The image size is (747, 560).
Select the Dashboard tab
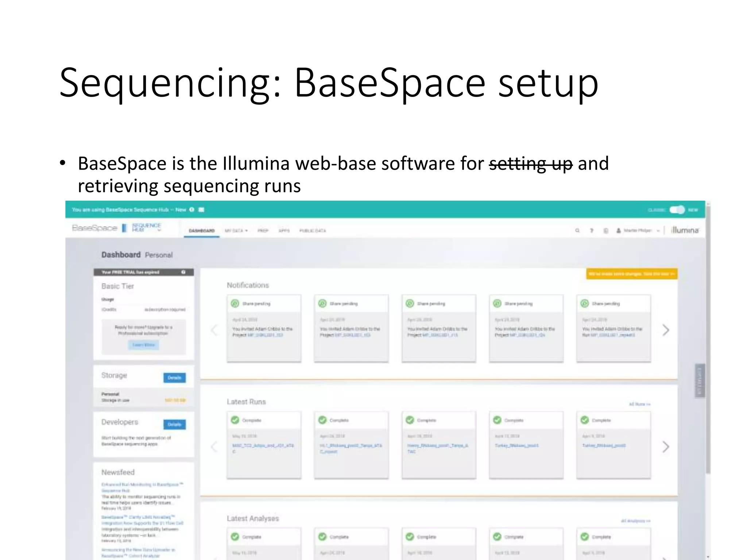coord(202,230)
